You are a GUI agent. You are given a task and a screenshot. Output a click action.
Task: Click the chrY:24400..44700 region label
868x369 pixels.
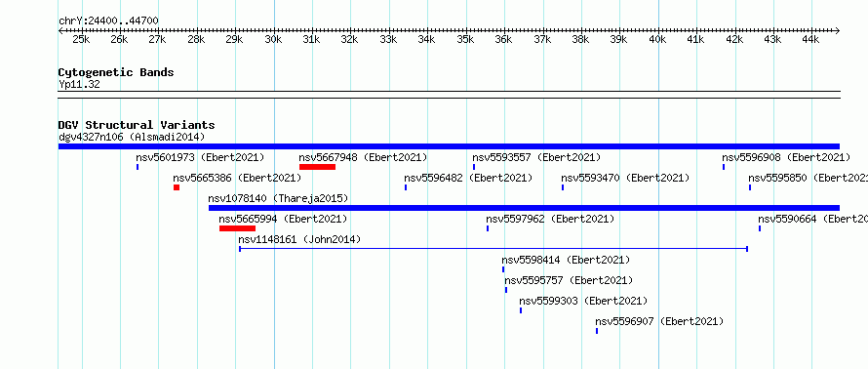(x=108, y=21)
